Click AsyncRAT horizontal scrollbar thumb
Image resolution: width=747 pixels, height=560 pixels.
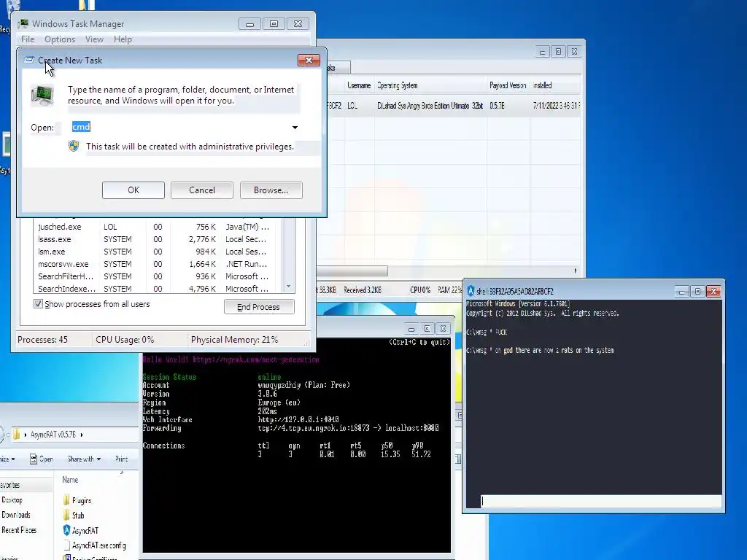[x=352, y=271]
